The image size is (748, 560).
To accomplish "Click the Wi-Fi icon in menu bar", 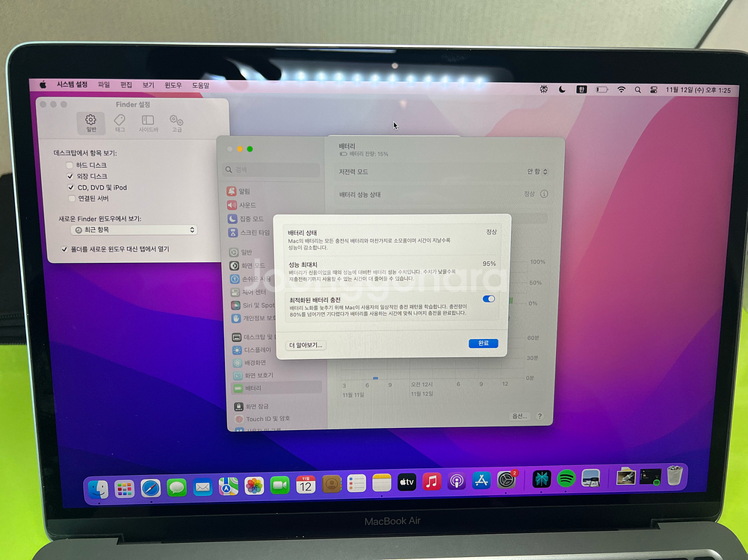I will click(621, 90).
